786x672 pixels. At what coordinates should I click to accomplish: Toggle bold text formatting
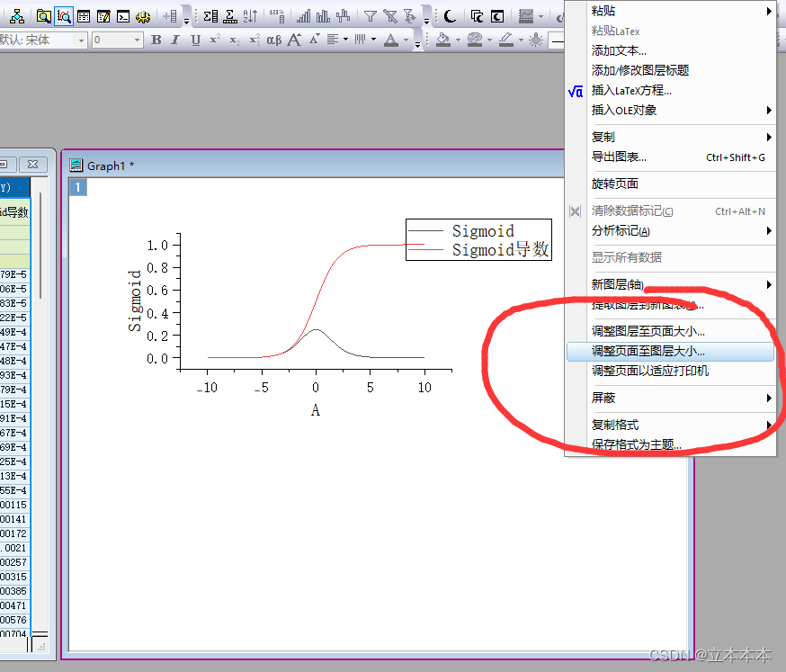[156, 40]
